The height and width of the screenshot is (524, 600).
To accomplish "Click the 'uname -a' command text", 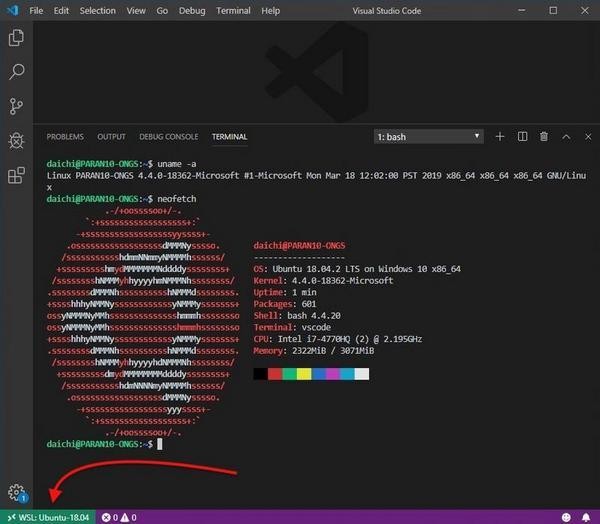I will [x=177, y=164].
